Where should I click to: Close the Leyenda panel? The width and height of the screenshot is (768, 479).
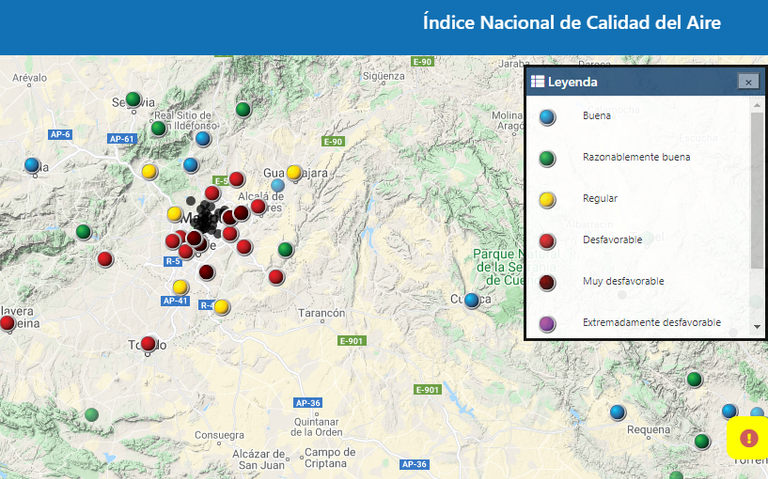[748, 82]
